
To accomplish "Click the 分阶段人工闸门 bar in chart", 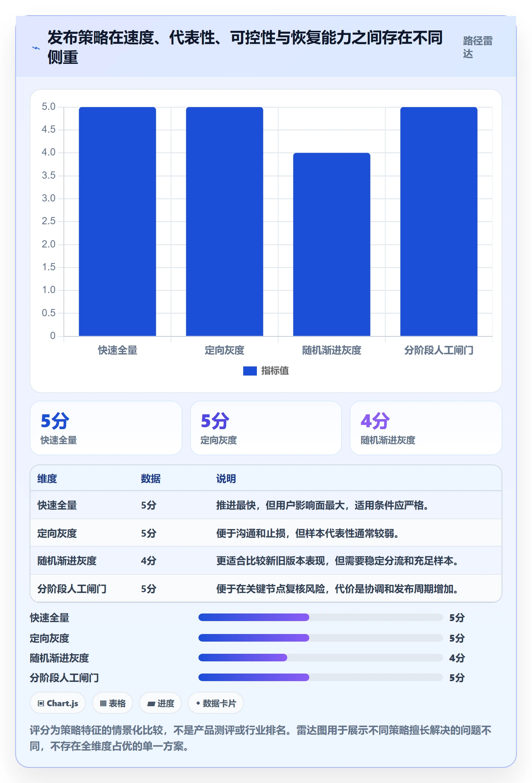I will point(439,222).
